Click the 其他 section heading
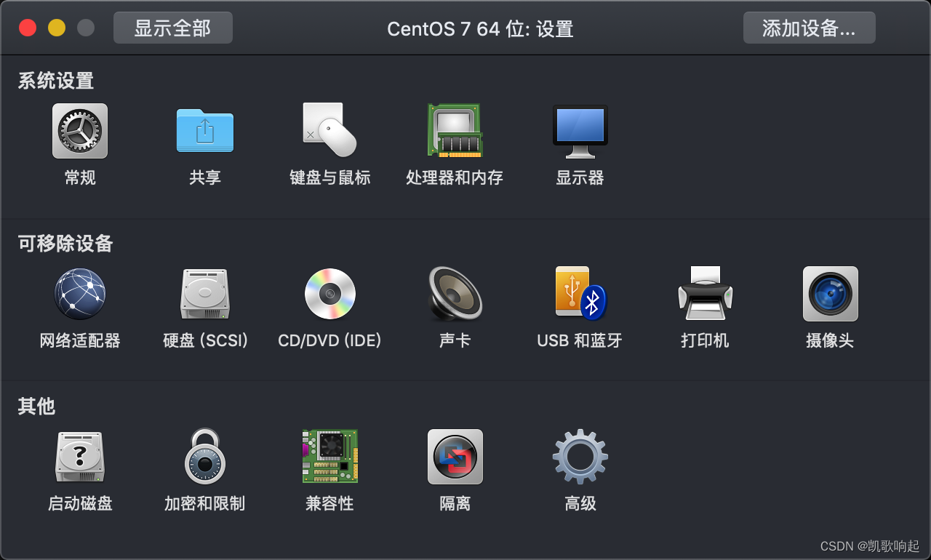931x560 pixels. pyautogui.click(x=36, y=406)
